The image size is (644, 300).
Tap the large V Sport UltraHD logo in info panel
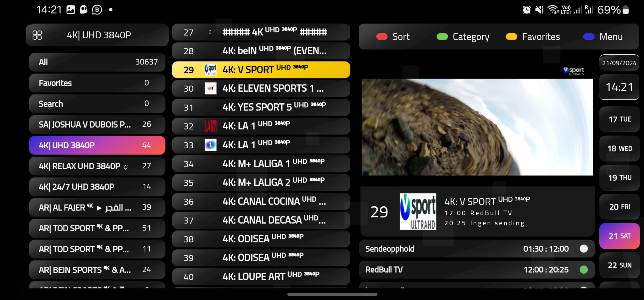pyautogui.click(x=418, y=211)
